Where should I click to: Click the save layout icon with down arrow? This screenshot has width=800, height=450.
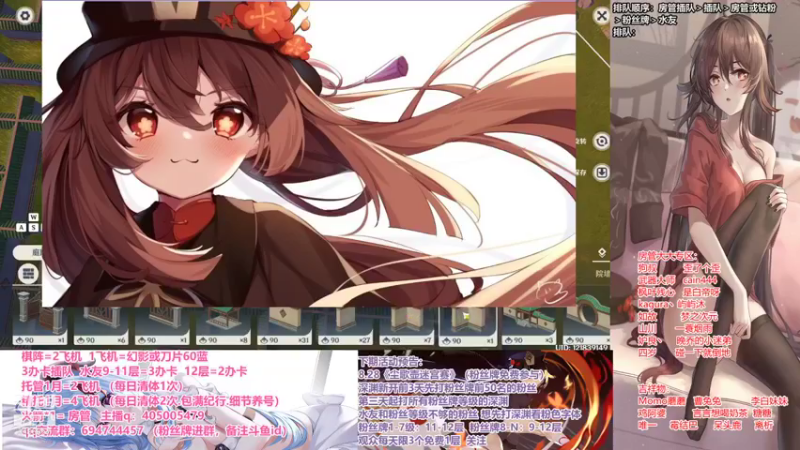point(602,172)
